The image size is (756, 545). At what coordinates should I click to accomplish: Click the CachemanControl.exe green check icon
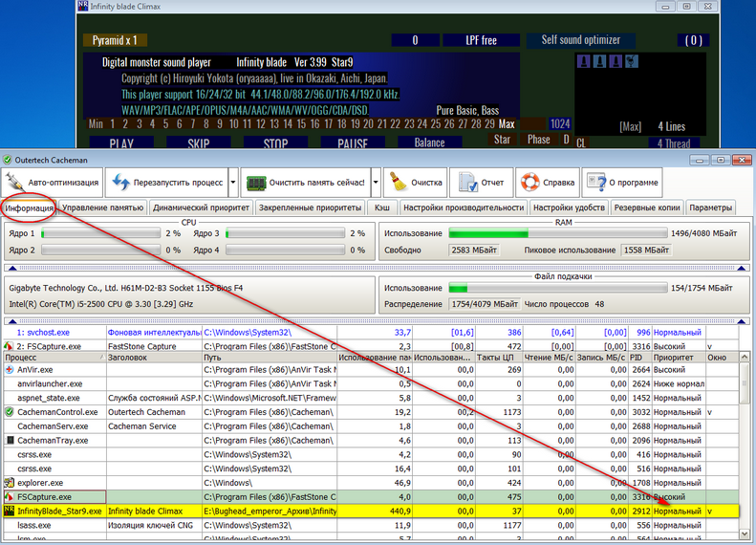click(x=10, y=412)
